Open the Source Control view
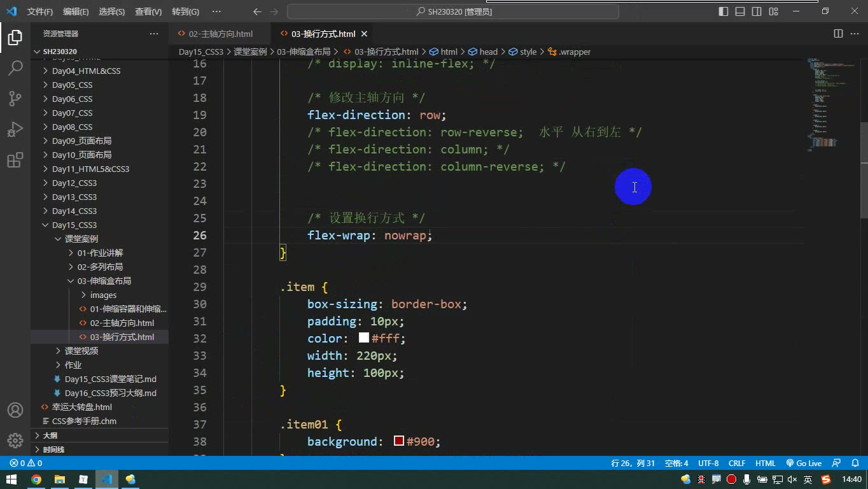The image size is (868, 489). click(x=15, y=99)
